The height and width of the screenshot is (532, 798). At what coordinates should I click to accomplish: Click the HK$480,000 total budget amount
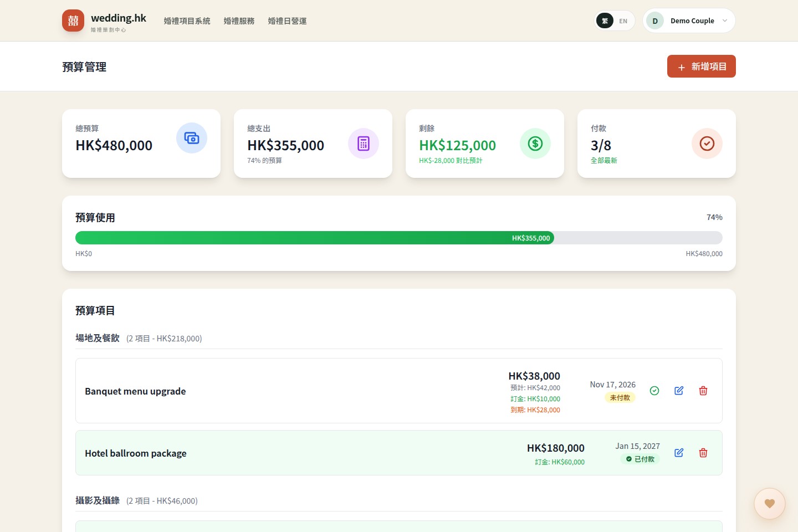114,145
